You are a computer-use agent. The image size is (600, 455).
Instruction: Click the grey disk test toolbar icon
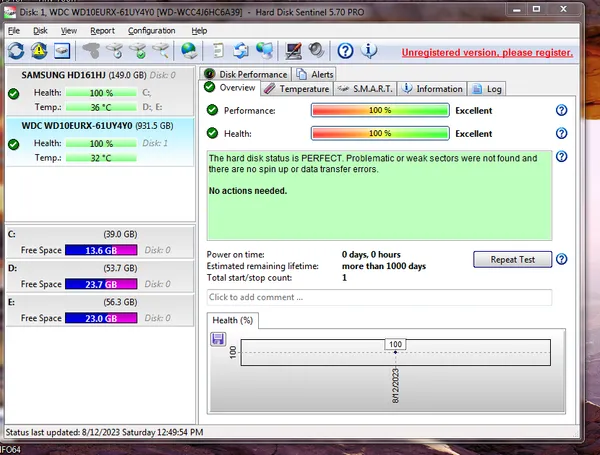[x=91, y=51]
